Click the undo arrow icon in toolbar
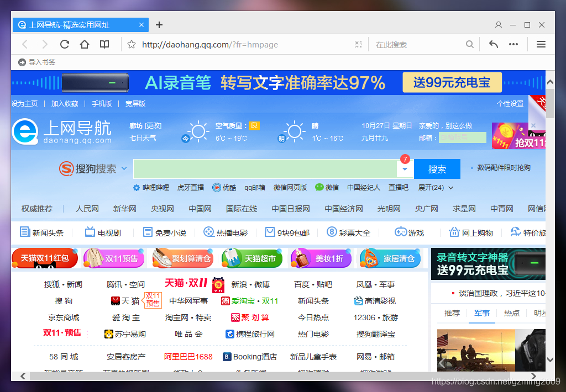Image resolution: width=566 pixels, height=392 pixels. tap(494, 44)
